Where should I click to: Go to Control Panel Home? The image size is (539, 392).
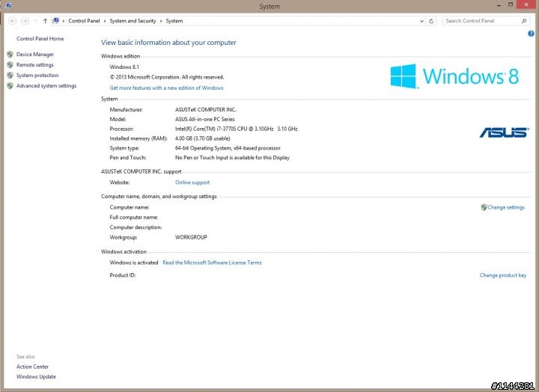coord(40,39)
